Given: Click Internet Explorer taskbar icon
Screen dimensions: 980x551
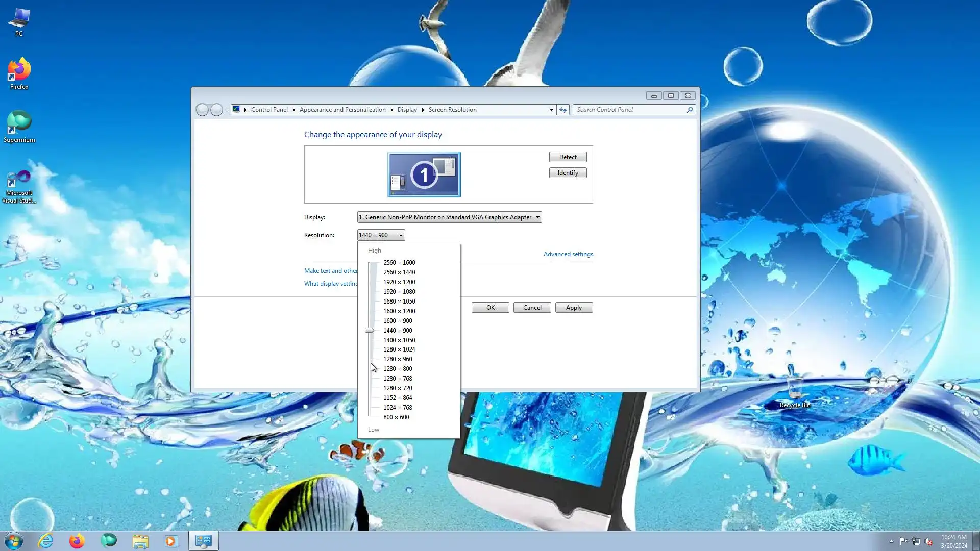Looking at the screenshot, I should pyautogui.click(x=46, y=541).
